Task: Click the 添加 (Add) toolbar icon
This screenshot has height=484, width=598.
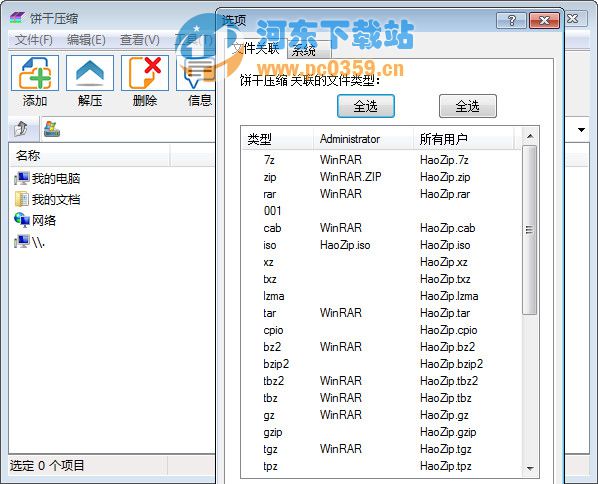Action: 35,73
